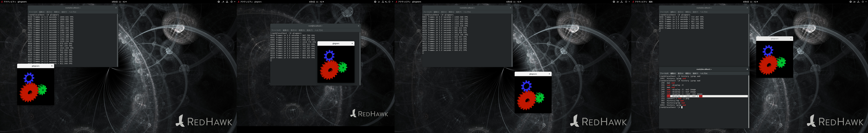
Task: Click the volume icon on the second monitor
Action: click(x=386, y=2)
